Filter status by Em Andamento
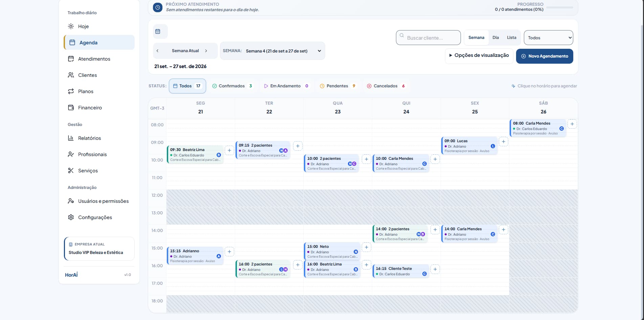Viewport: 644px width, 320px height. point(286,86)
